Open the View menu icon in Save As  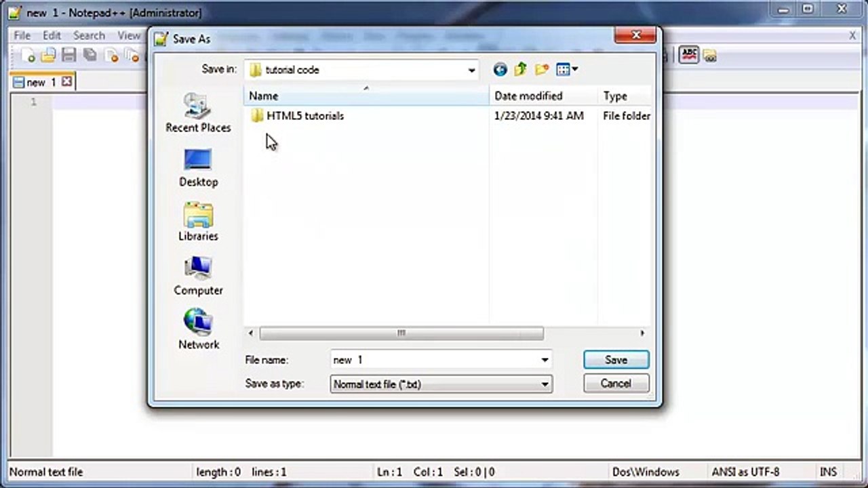pos(566,69)
